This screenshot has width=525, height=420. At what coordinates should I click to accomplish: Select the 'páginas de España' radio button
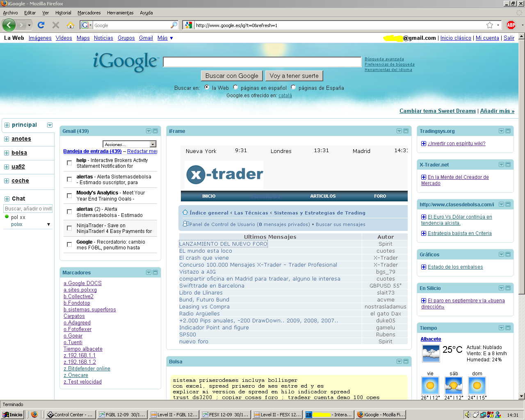pyautogui.click(x=293, y=87)
